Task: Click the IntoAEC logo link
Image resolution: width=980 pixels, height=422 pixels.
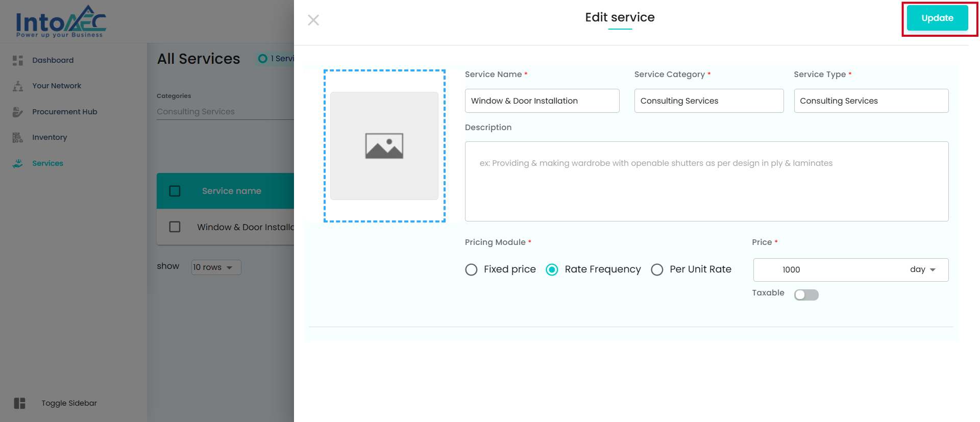Action: tap(61, 21)
